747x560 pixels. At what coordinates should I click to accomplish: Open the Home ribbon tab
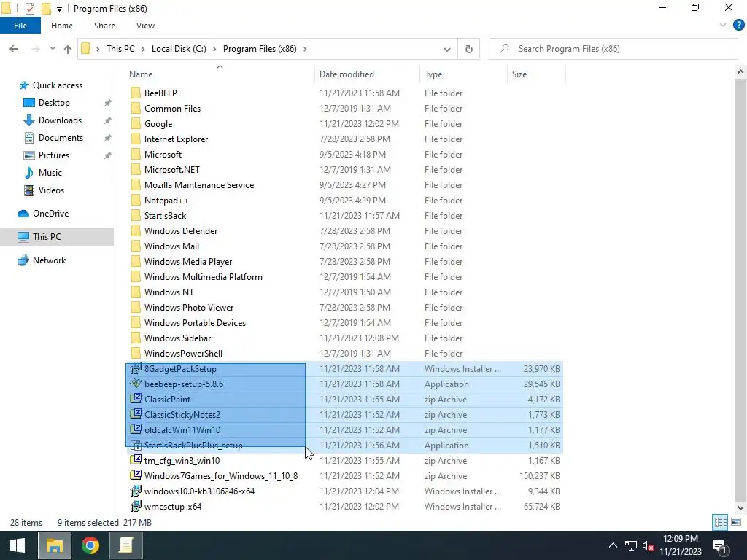[62, 26]
